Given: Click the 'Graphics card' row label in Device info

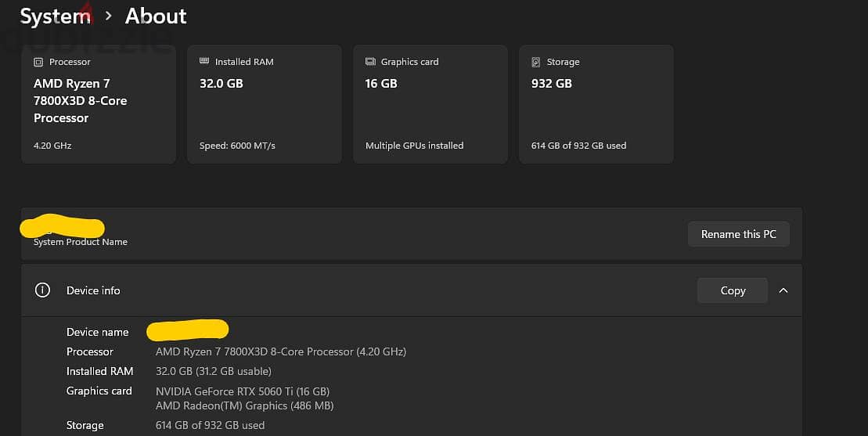Looking at the screenshot, I should 99,391.
